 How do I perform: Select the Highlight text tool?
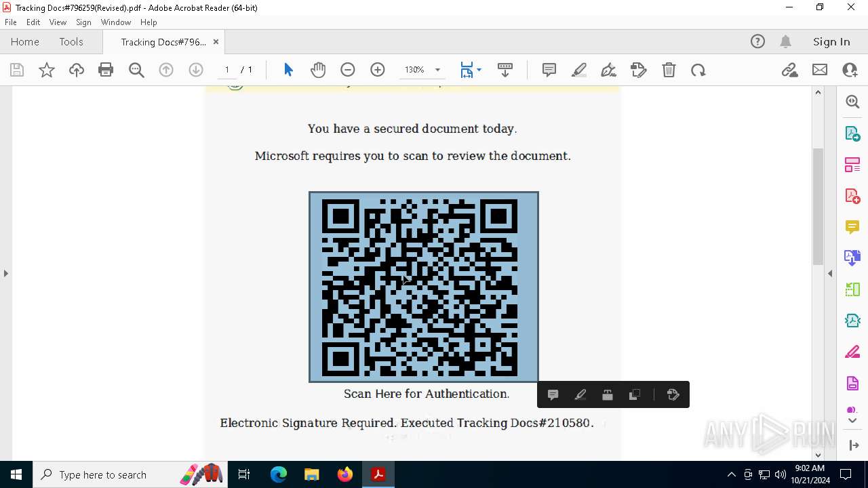click(x=579, y=70)
